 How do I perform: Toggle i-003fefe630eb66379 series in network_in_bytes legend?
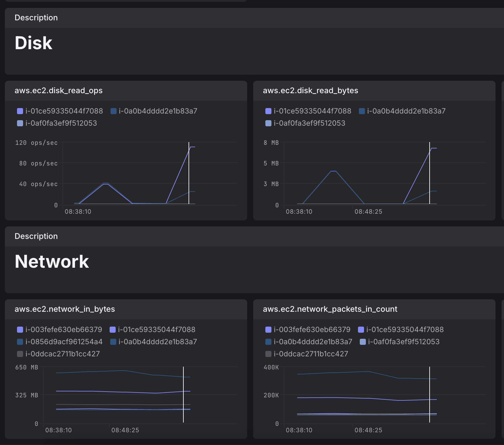point(63,330)
